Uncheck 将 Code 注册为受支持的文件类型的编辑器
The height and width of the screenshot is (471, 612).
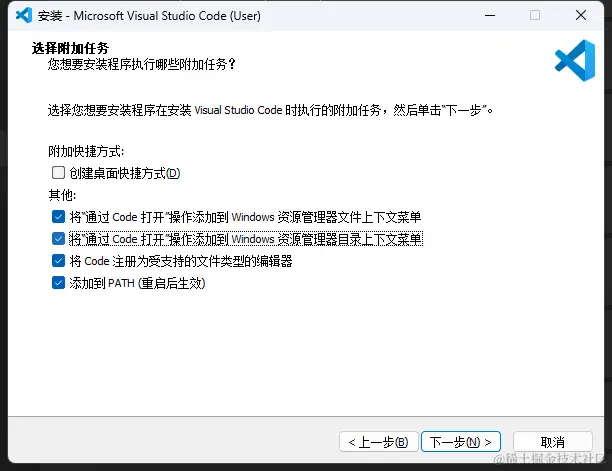58,260
